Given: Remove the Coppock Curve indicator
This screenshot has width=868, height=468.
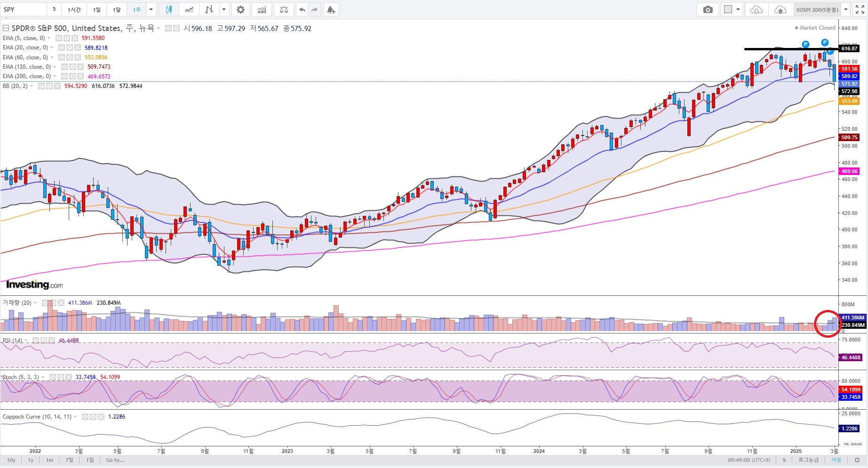Looking at the screenshot, I should [101, 417].
